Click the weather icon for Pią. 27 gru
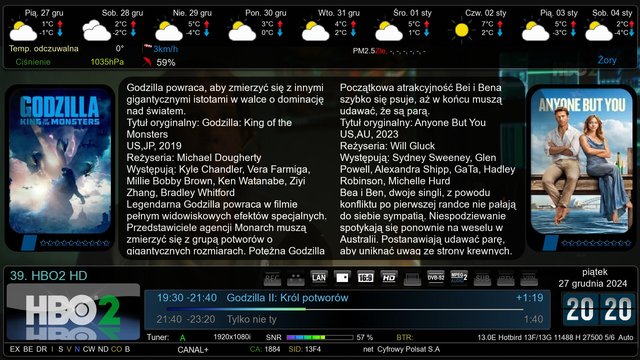The width and height of the screenshot is (640, 360). click(x=22, y=31)
